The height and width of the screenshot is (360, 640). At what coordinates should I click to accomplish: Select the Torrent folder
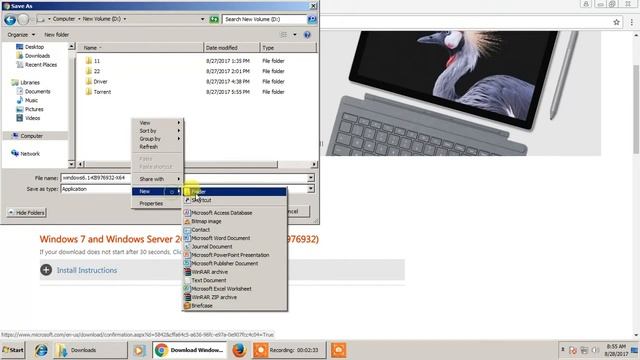[x=102, y=92]
